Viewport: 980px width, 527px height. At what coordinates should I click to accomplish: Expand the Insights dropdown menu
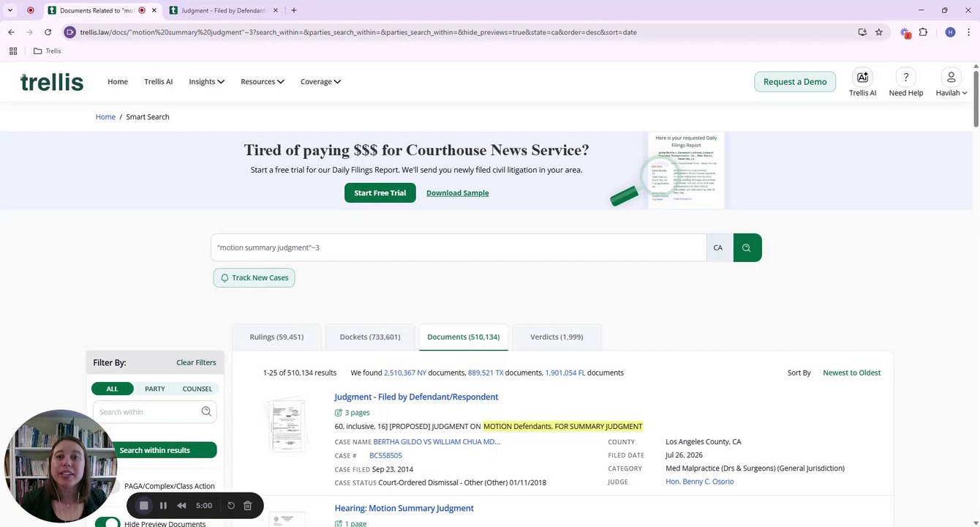[x=206, y=82]
